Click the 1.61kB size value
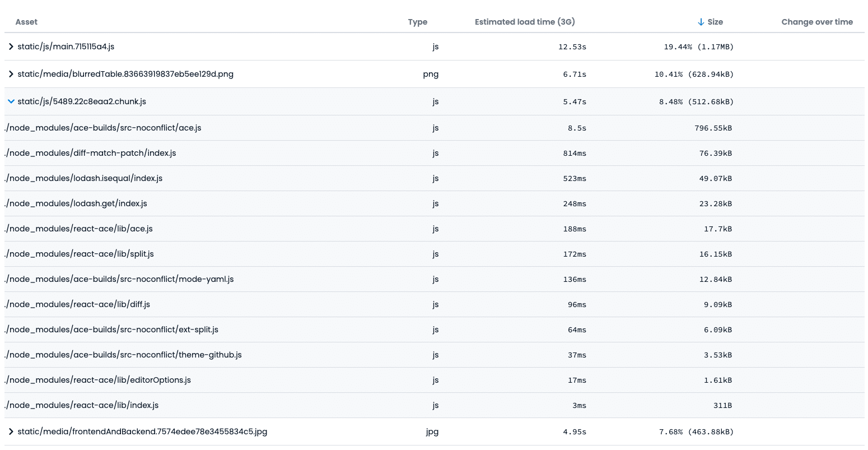The image size is (868, 450). click(x=717, y=380)
